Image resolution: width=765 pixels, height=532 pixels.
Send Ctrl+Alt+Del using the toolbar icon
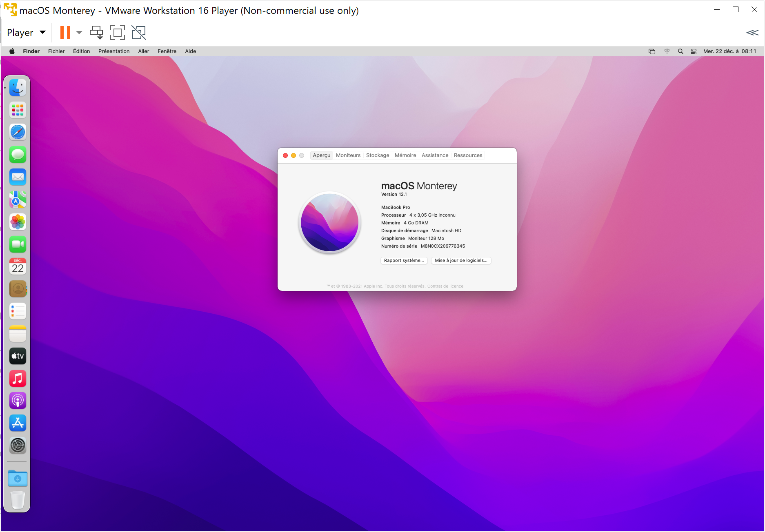[x=96, y=32]
